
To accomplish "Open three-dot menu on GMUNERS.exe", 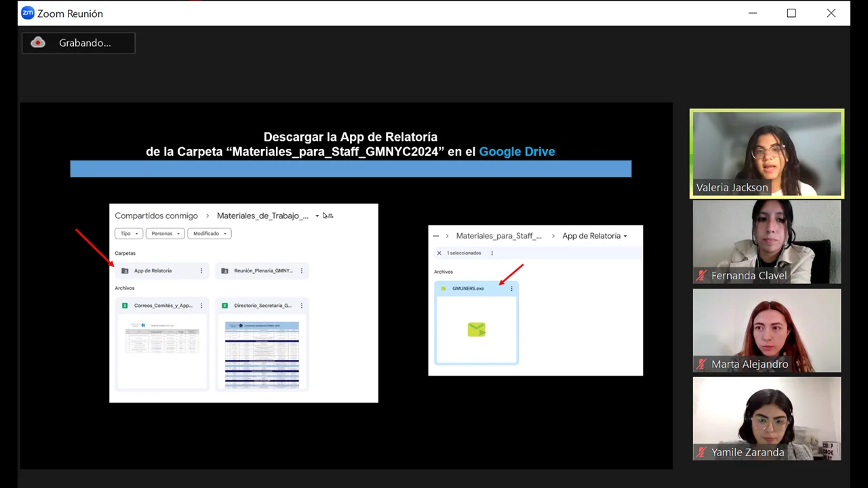I will click(511, 289).
